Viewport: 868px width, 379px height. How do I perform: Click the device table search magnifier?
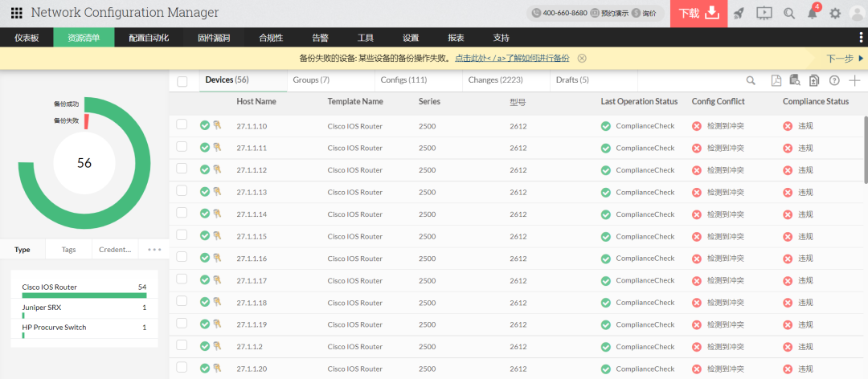[751, 81]
